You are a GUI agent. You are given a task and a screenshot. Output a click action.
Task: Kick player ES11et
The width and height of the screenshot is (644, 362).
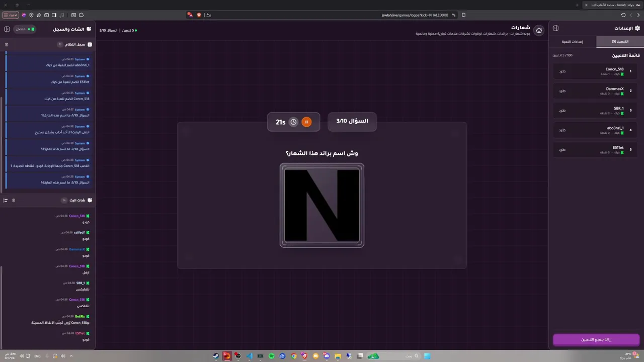pos(562,150)
